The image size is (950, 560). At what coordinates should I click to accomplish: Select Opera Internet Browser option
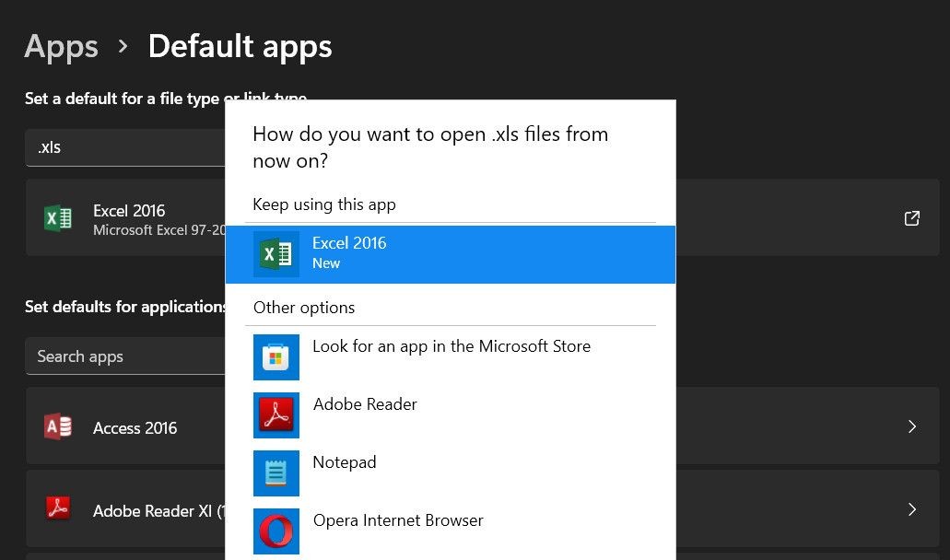point(451,531)
